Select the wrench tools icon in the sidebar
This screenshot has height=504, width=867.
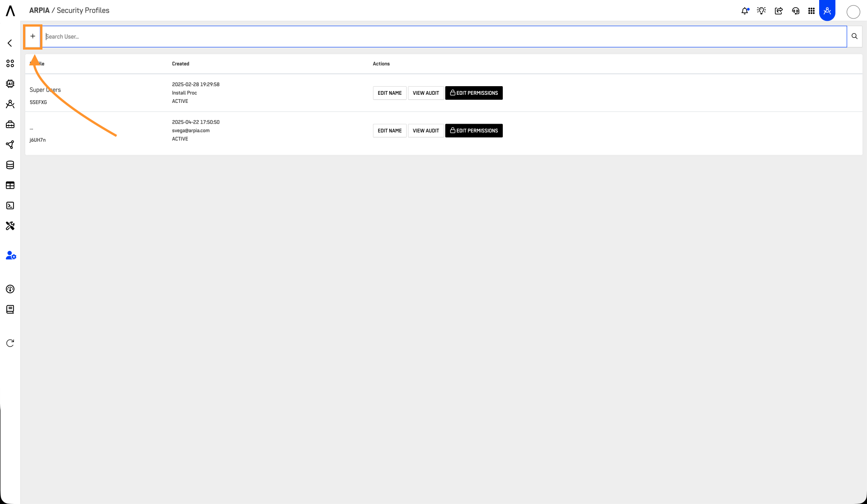coord(10,226)
